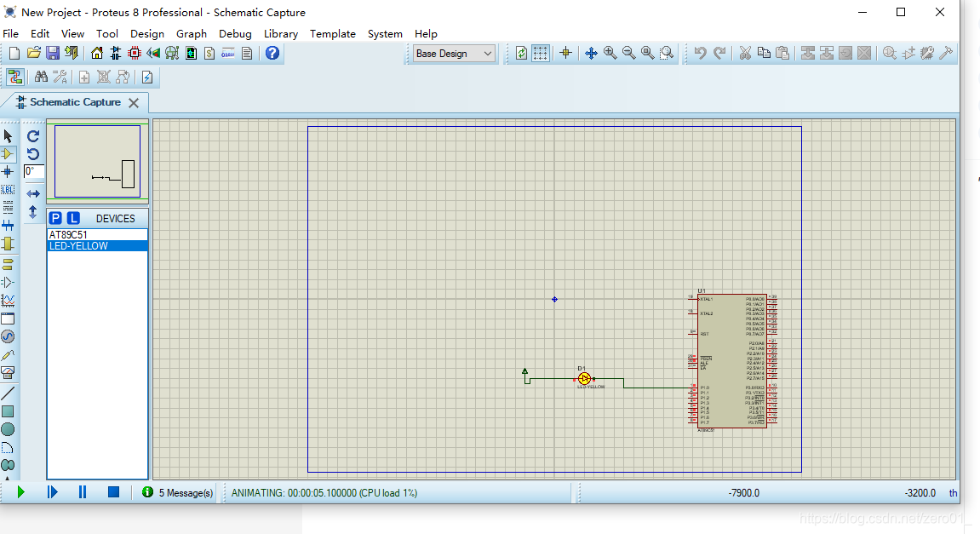Viewport: 980px width, 534px height.
Task: Select Text Script Mode tool
Action: click(x=9, y=207)
